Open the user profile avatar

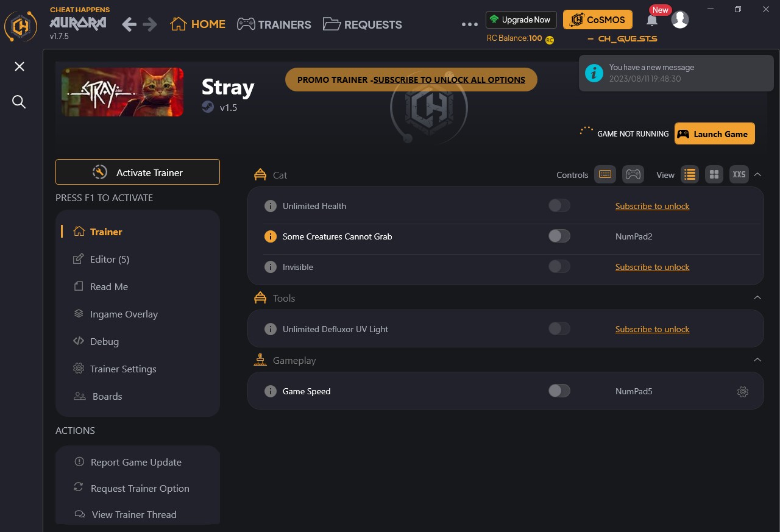click(x=680, y=20)
